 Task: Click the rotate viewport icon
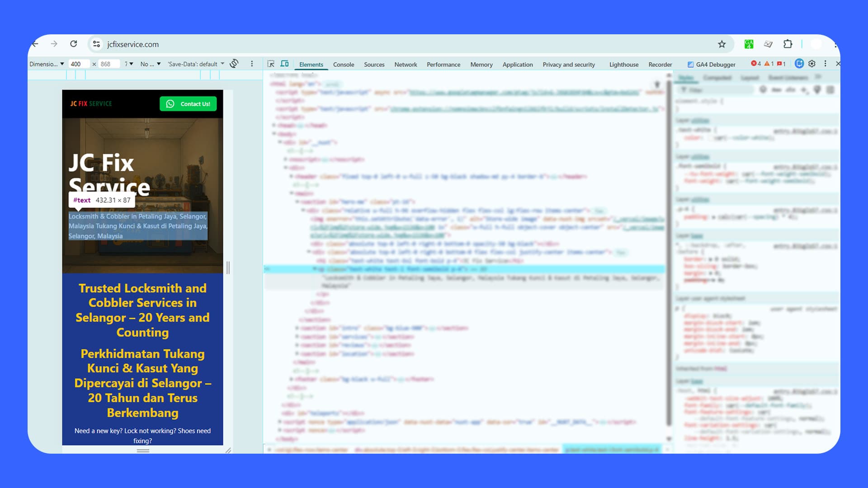tap(234, 64)
